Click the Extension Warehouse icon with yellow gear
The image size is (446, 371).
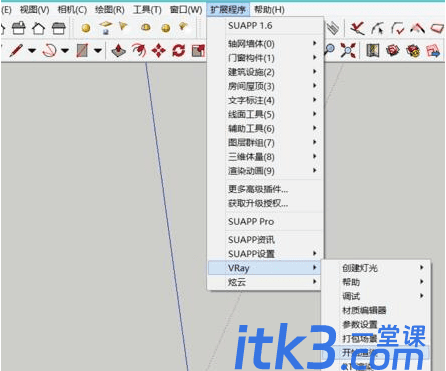click(413, 51)
